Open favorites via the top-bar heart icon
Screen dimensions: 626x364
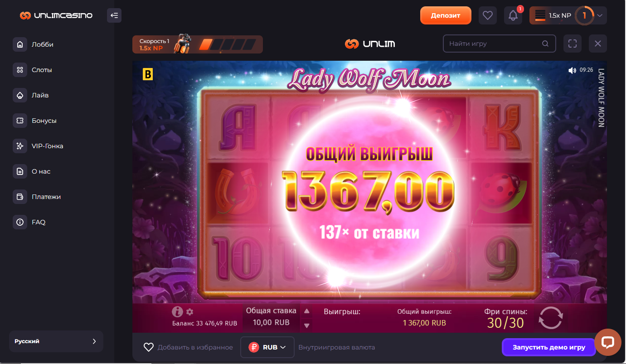[488, 15]
